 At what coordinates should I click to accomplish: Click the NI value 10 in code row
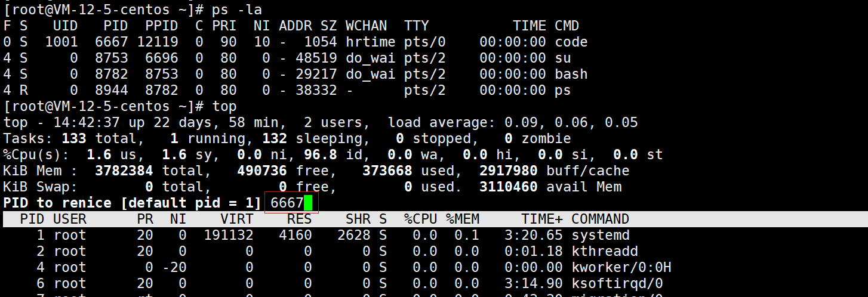pos(262,42)
